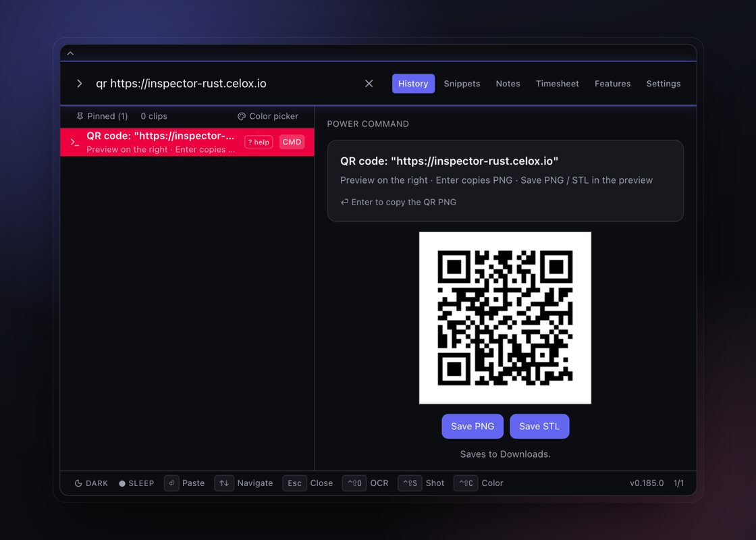Click the SLEEP status dot
756x540 pixels.
[x=122, y=483]
